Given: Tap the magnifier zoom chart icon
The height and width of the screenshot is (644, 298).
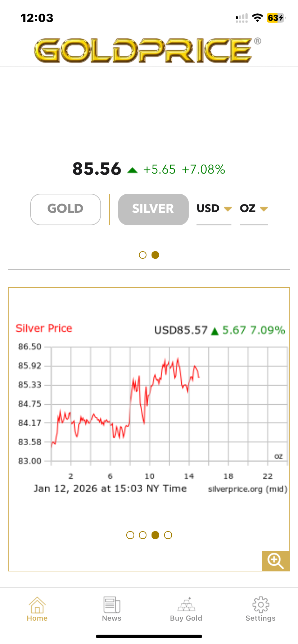Looking at the screenshot, I should click(x=275, y=561).
